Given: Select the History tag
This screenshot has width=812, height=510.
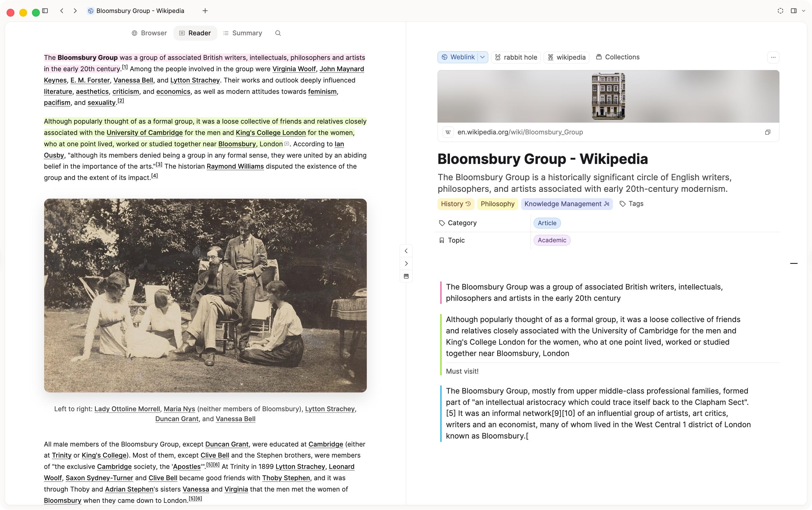Looking at the screenshot, I should tap(456, 204).
